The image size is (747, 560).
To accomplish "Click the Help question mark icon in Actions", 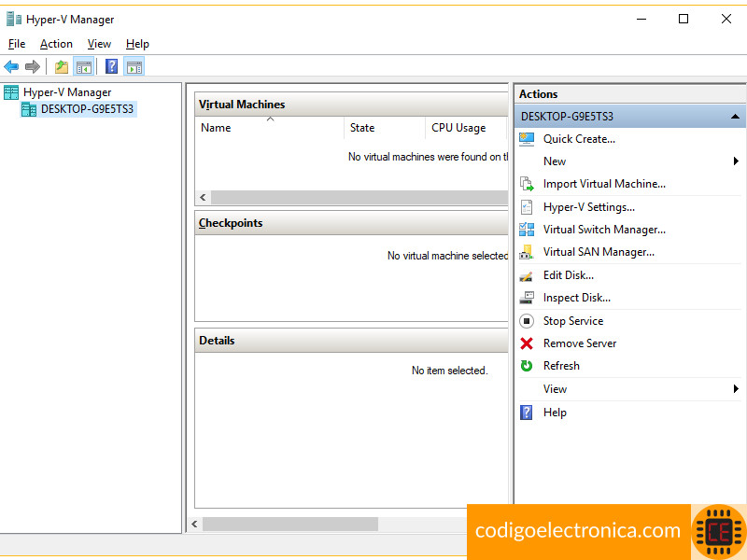I will click(527, 413).
